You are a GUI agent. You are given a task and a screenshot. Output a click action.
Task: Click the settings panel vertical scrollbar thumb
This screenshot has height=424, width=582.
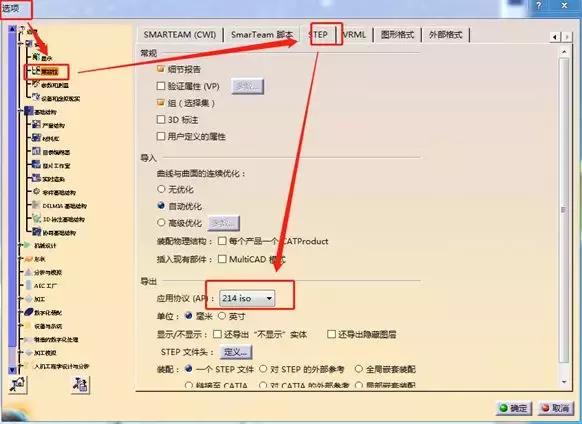pyautogui.click(x=564, y=210)
